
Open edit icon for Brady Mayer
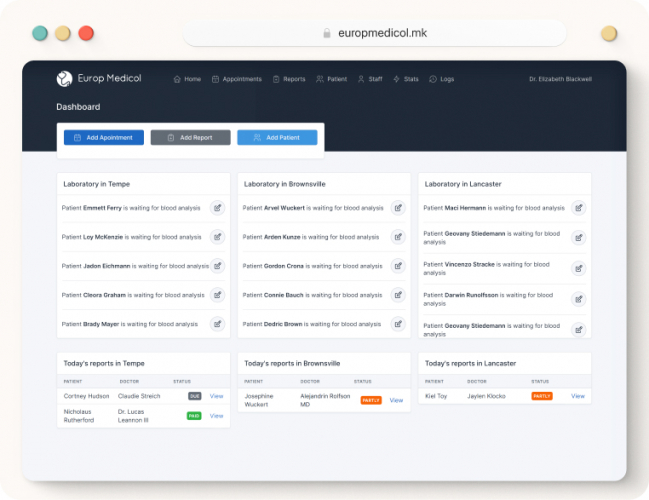click(217, 324)
